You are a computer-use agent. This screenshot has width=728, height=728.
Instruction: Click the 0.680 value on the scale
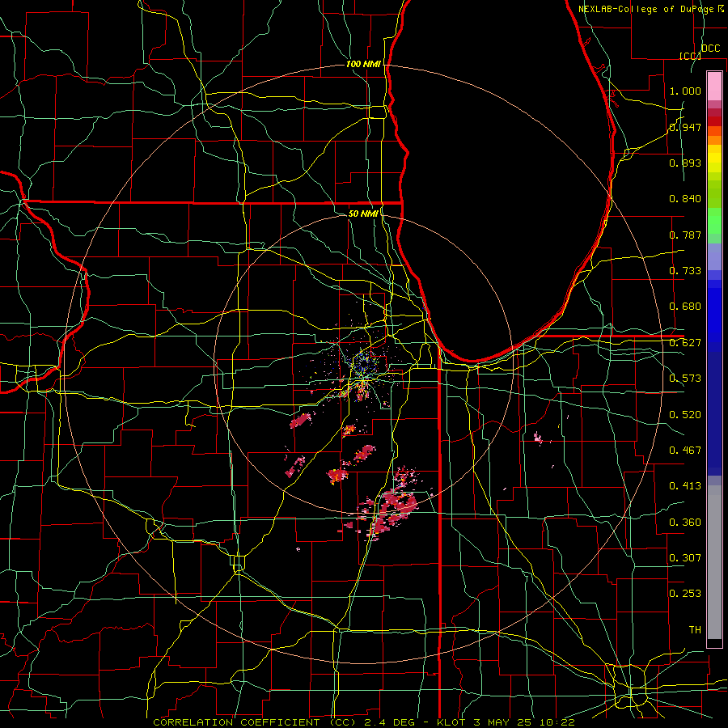685,307
